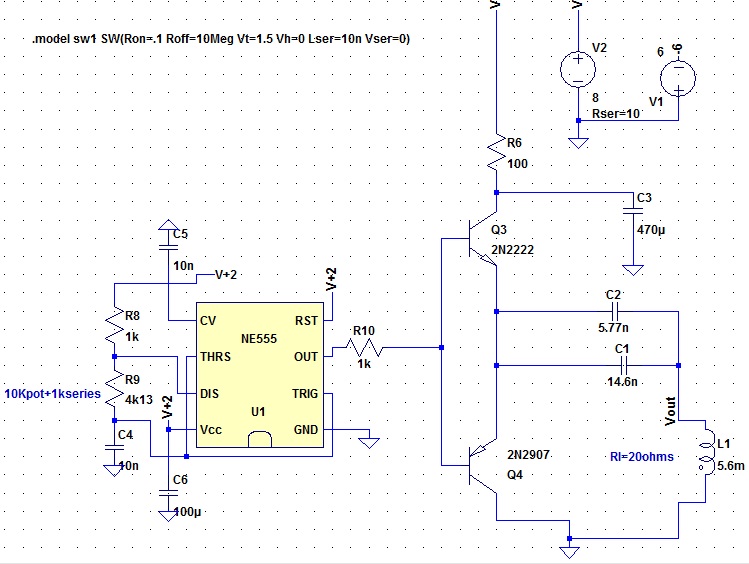Select resistor R6 symbol
This screenshot has width=749, height=564.
pos(497,152)
